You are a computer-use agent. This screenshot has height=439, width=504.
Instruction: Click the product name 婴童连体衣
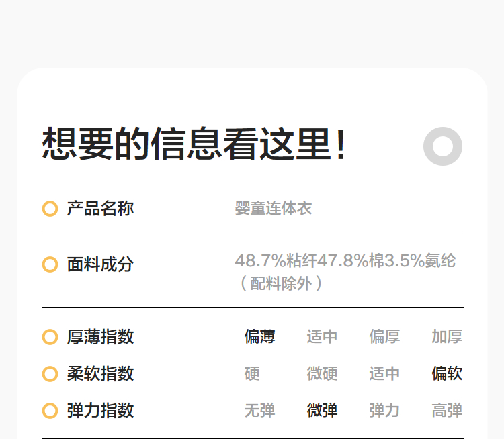274,208
